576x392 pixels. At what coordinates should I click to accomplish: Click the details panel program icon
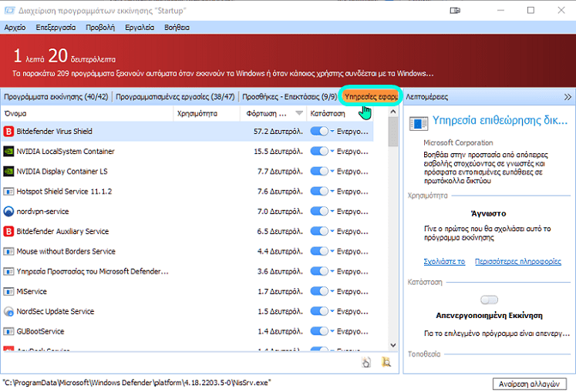[x=419, y=123]
